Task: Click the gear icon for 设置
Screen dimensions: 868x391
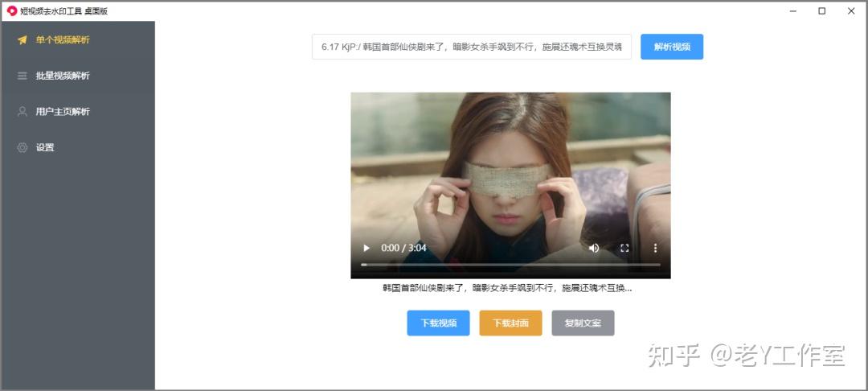Action: click(23, 147)
